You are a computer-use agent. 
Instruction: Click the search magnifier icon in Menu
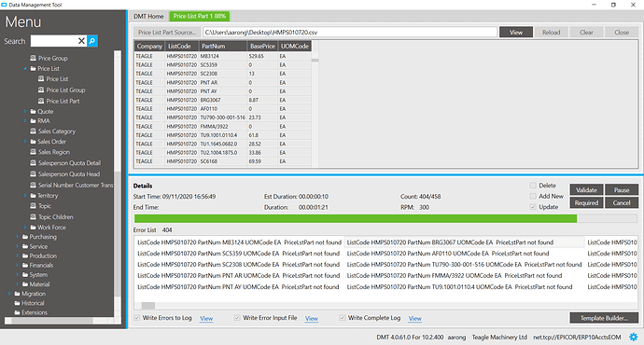click(92, 41)
